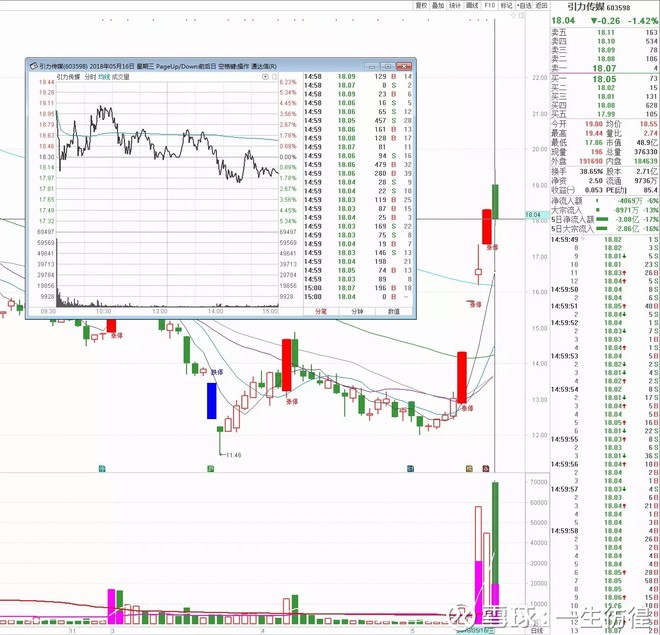Click the 14:59 18.05 457 tick row

(x=358, y=120)
